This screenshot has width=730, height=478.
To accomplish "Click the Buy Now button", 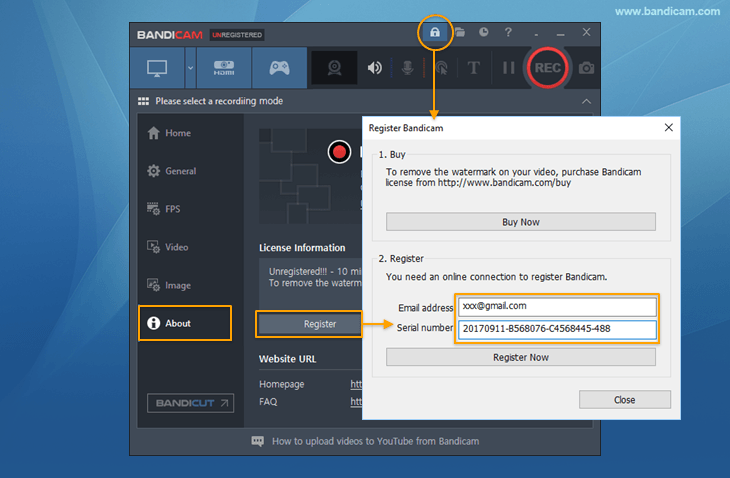I will coord(520,222).
